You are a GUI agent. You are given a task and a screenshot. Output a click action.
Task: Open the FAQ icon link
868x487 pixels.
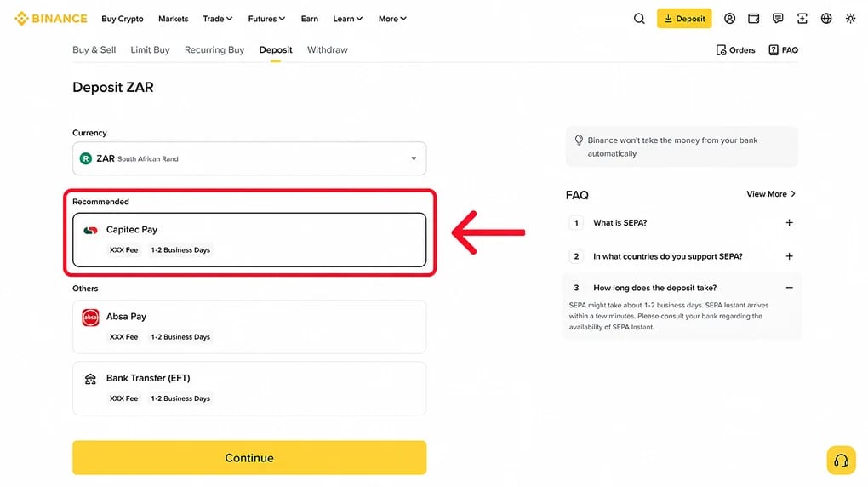click(x=783, y=50)
